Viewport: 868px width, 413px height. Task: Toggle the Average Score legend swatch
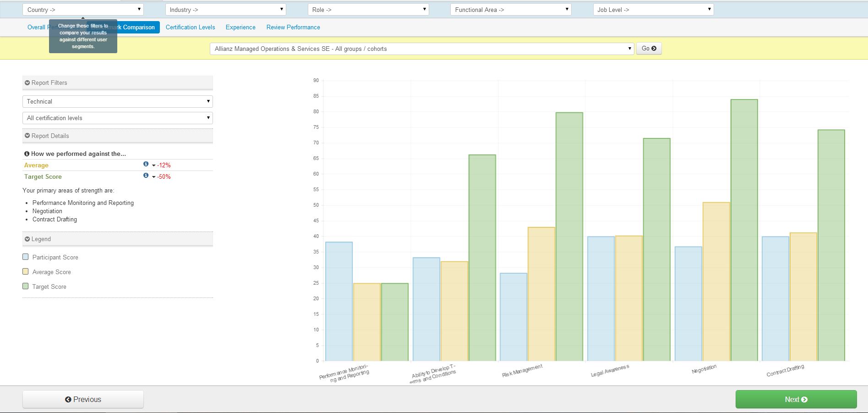[x=26, y=271]
